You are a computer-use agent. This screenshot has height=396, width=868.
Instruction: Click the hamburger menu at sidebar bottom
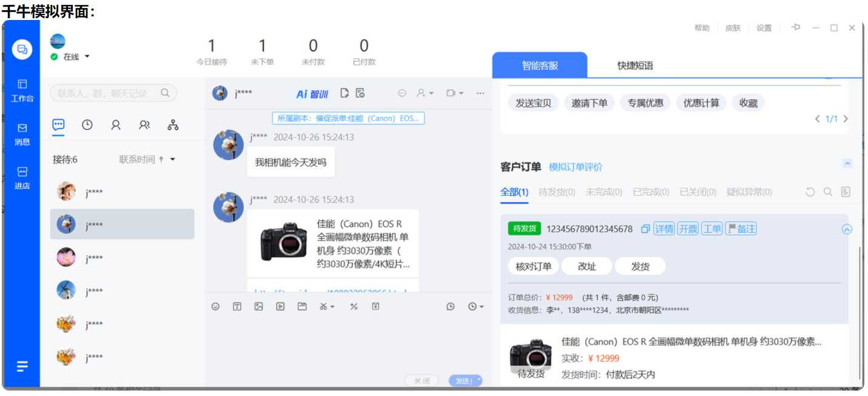click(x=22, y=366)
